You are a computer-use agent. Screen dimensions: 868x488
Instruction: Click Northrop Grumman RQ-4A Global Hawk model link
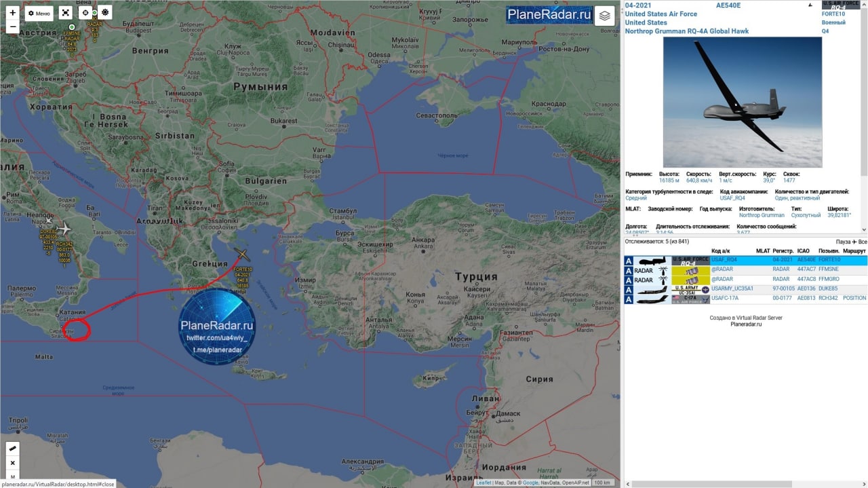pyautogui.click(x=687, y=31)
